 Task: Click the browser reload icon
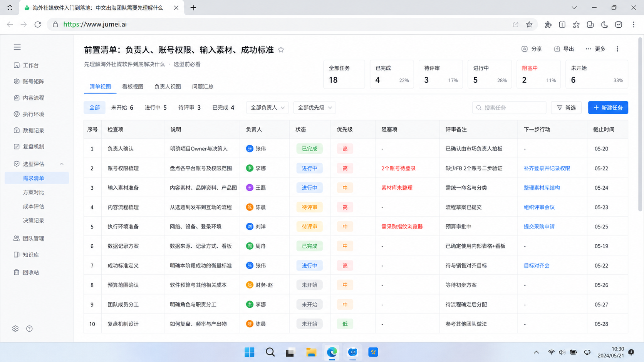click(37, 24)
